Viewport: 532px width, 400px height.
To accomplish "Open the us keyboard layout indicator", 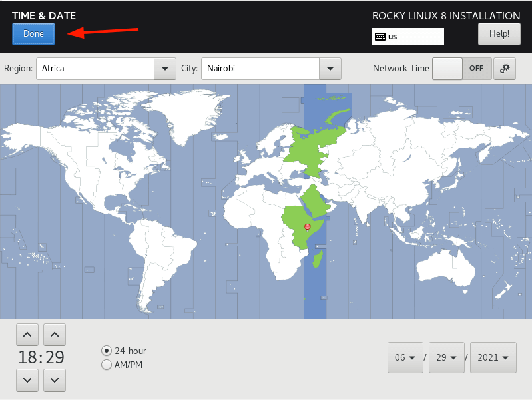I will pyautogui.click(x=407, y=37).
